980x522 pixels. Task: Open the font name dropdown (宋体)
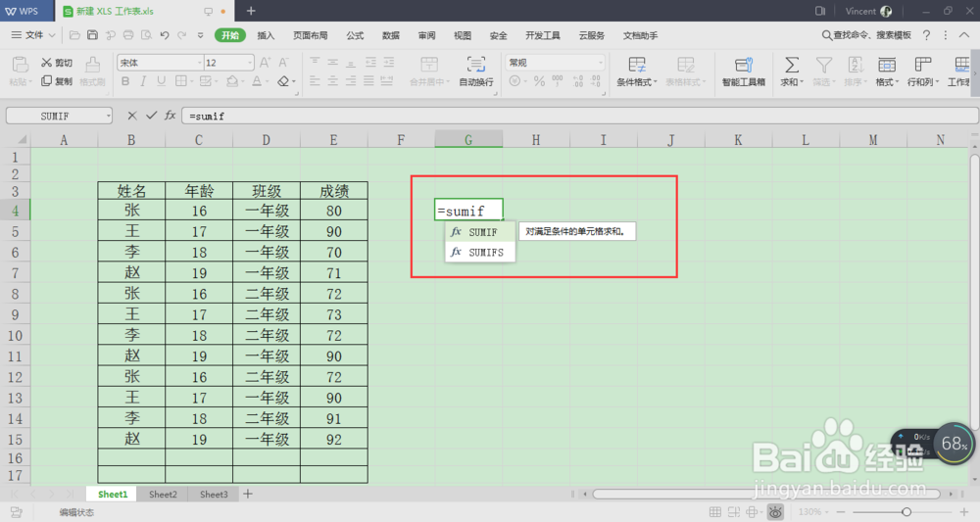pyautogui.click(x=199, y=63)
